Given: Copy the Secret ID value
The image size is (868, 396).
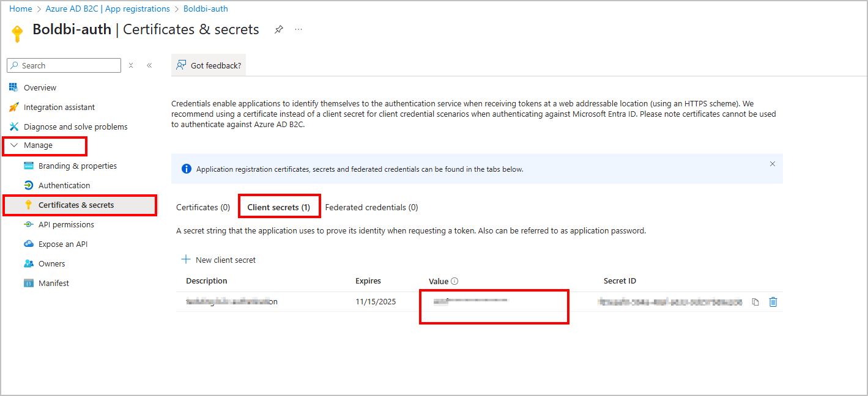Looking at the screenshot, I should (755, 301).
